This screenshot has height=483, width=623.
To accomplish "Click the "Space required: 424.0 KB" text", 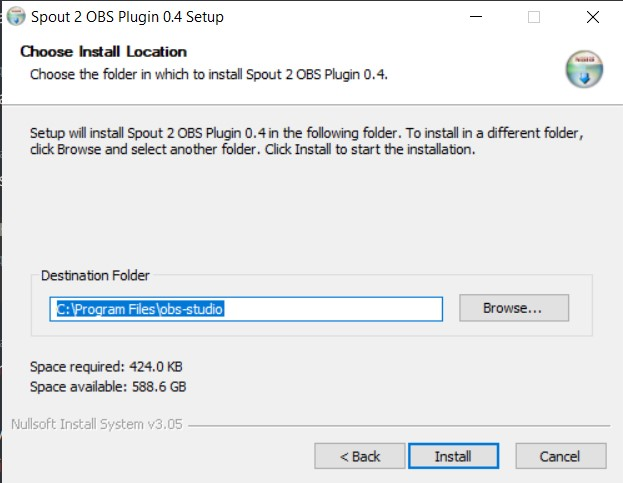I will click(106, 367).
